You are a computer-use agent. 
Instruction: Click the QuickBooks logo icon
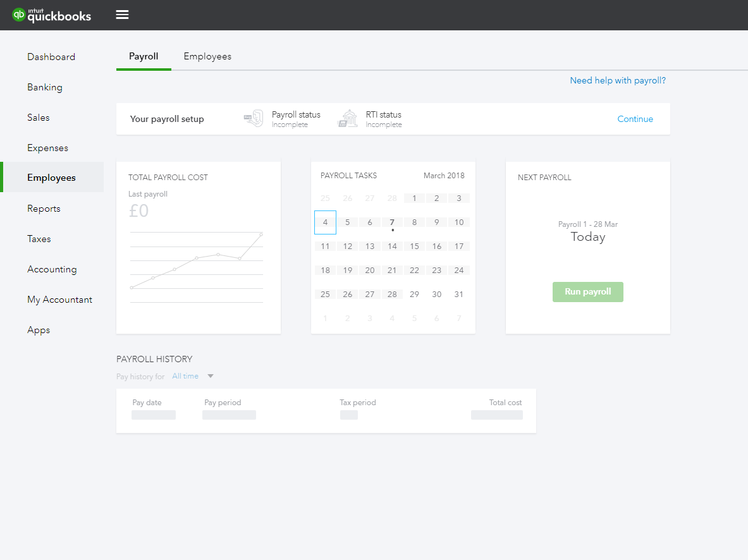coord(20,15)
